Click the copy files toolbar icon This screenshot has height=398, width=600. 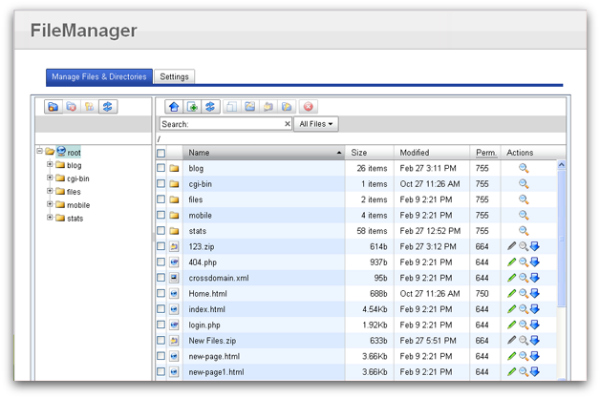[232, 107]
